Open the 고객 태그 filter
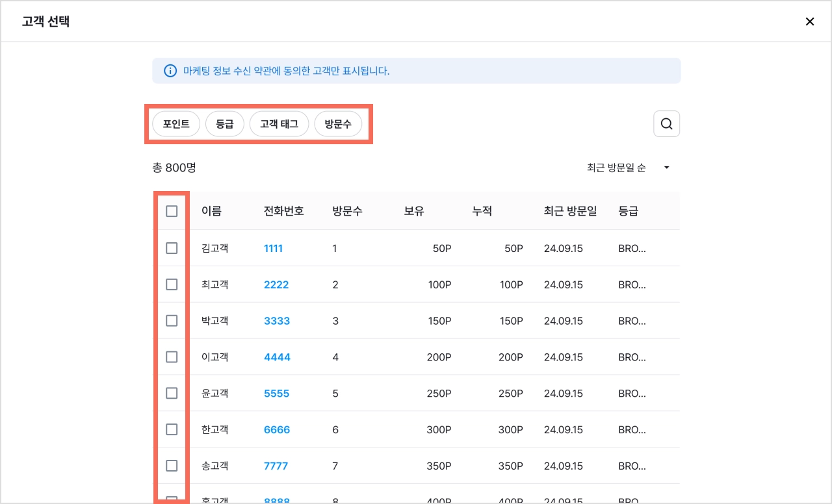This screenshot has width=832, height=504. pos(279,124)
